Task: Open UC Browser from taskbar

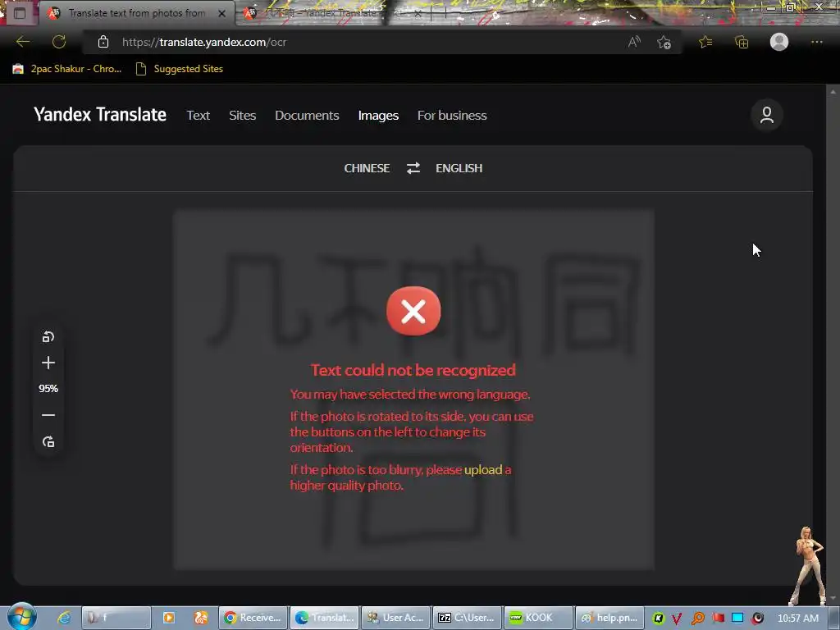Action: point(201,618)
